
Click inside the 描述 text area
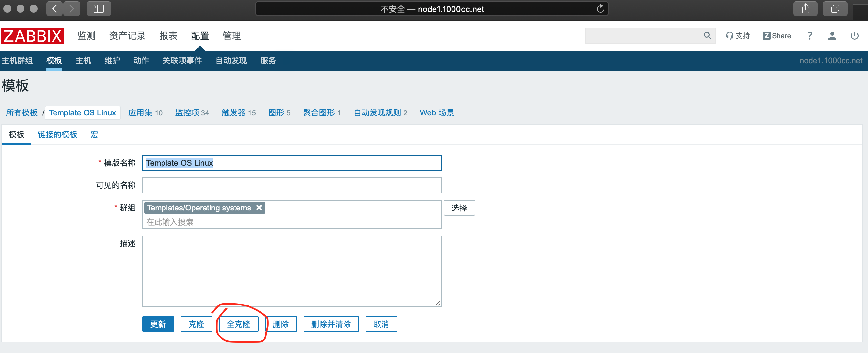(291, 271)
